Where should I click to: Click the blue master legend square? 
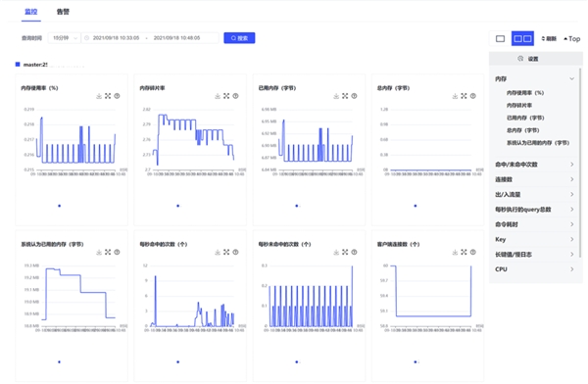(18, 65)
